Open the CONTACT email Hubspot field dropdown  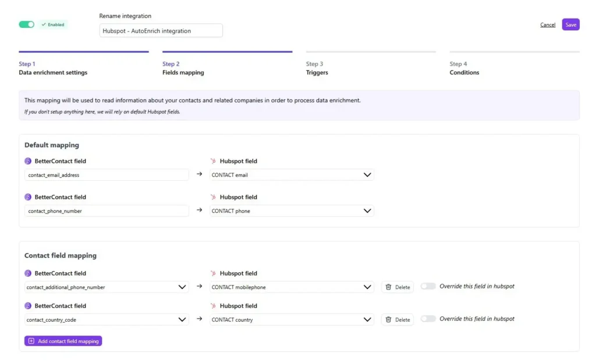(x=292, y=174)
